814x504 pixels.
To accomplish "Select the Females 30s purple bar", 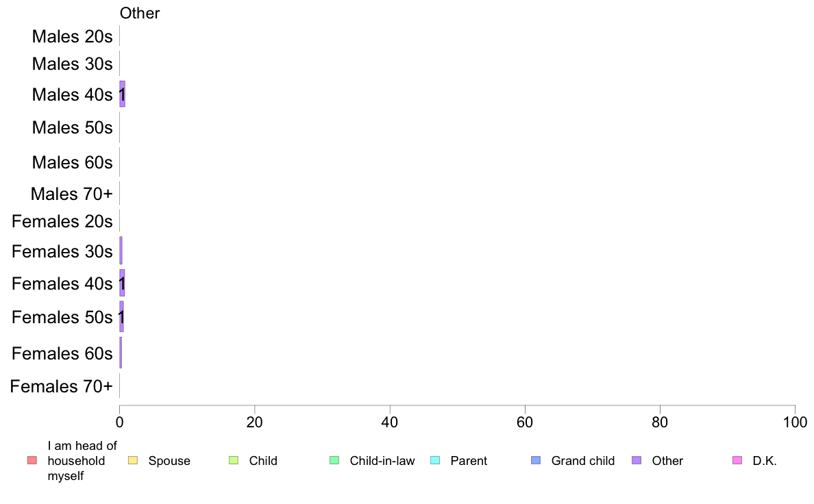I will tap(121, 251).
